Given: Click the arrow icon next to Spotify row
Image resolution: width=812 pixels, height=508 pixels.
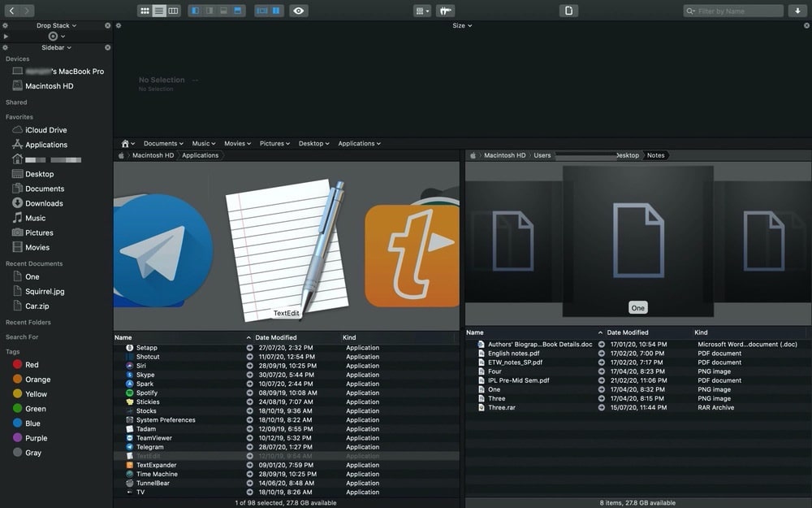Looking at the screenshot, I should pyautogui.click(x=249, y=393).
